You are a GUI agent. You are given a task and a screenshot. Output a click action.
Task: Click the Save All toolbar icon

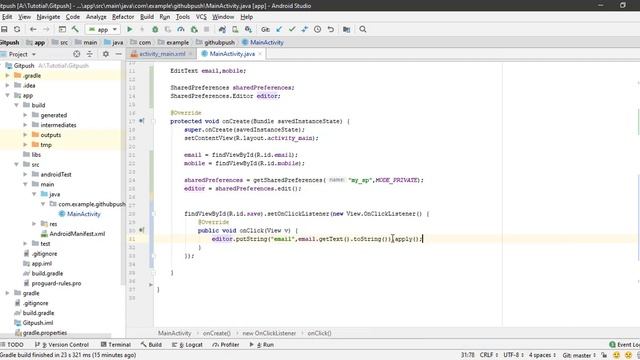pos(4,29)
